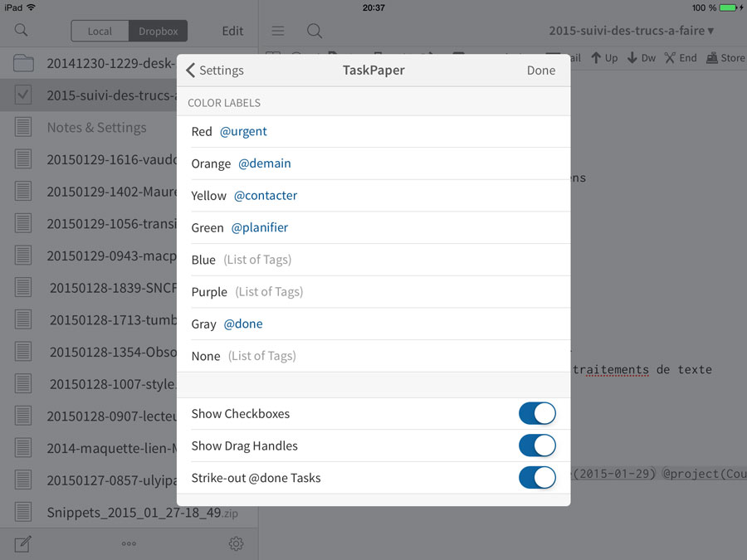Open the file 20150128-1354-Obso

[x=89, y=352]
